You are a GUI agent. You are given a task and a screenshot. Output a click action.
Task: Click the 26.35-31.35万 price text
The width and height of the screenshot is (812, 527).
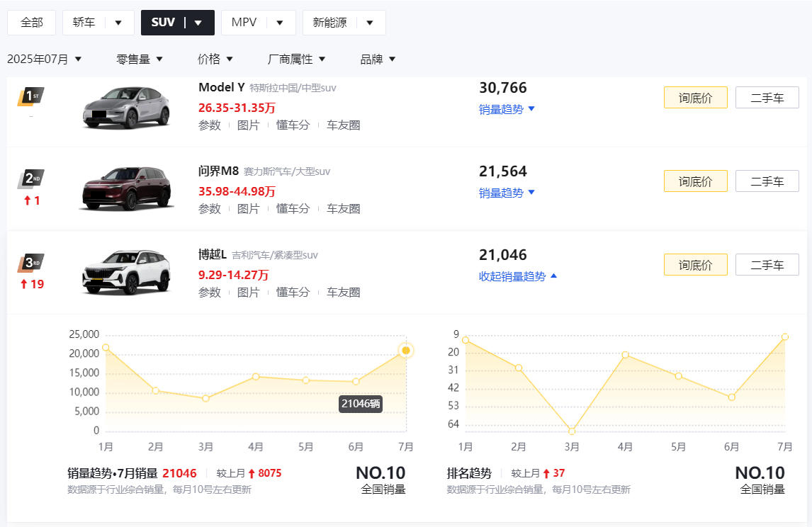point(237,108)
